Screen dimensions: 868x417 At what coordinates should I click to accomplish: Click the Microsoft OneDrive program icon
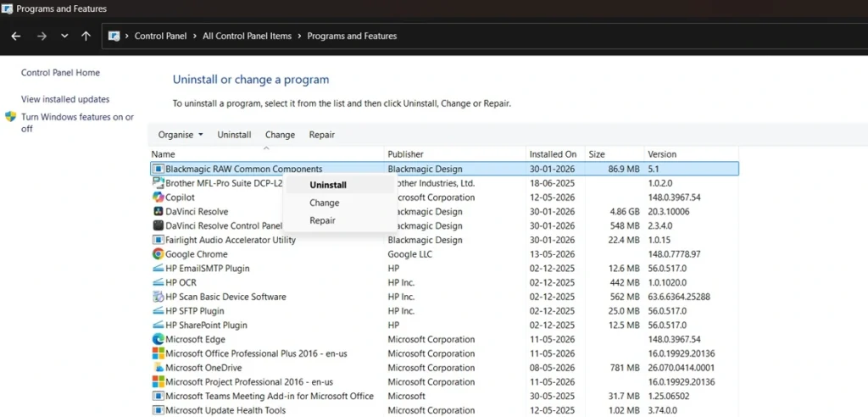coord(159,368)
